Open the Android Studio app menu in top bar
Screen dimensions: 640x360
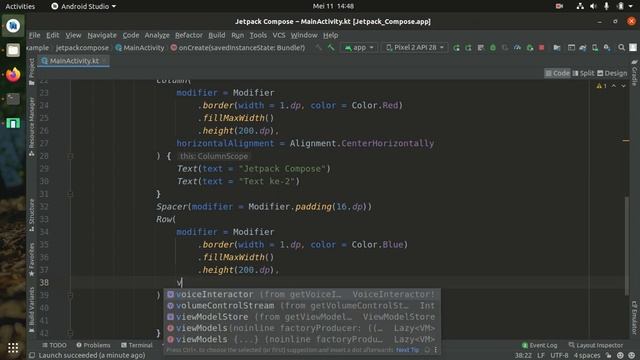tap(84, 6)
